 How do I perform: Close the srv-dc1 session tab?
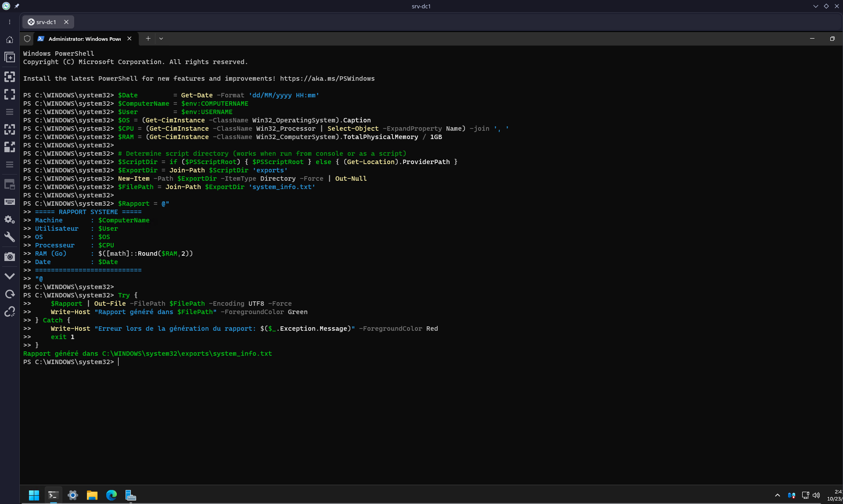pos(66,22)
